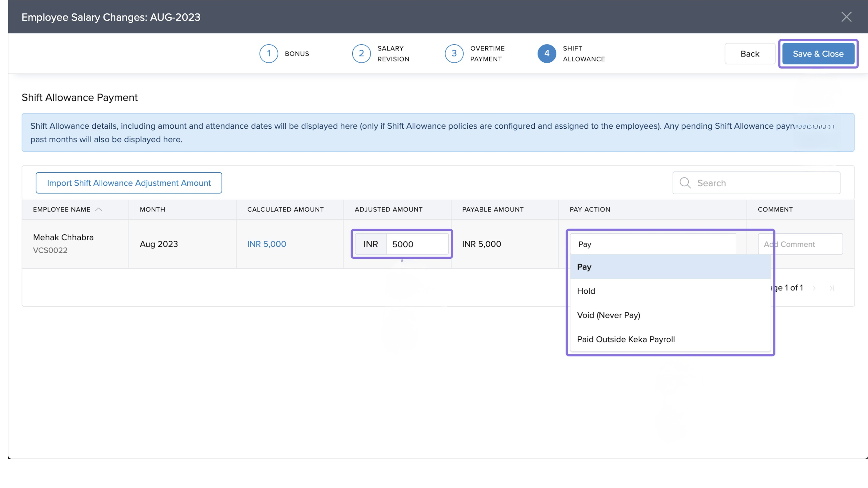Click the search magnifier icon
Screen dimensions: 868x488
click(x=685, y=183)
